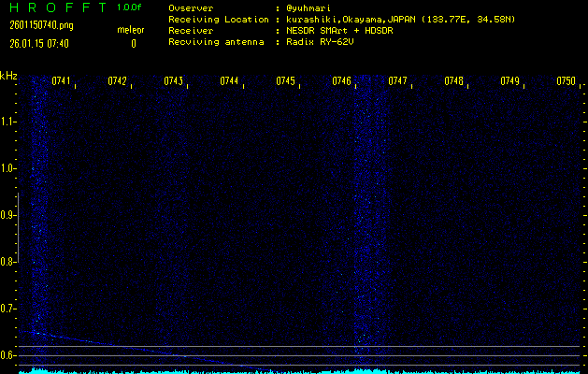The image size is (588, 374).
Task: Click the 0.6 kHz axis value
Action: [x=7, y=355]
